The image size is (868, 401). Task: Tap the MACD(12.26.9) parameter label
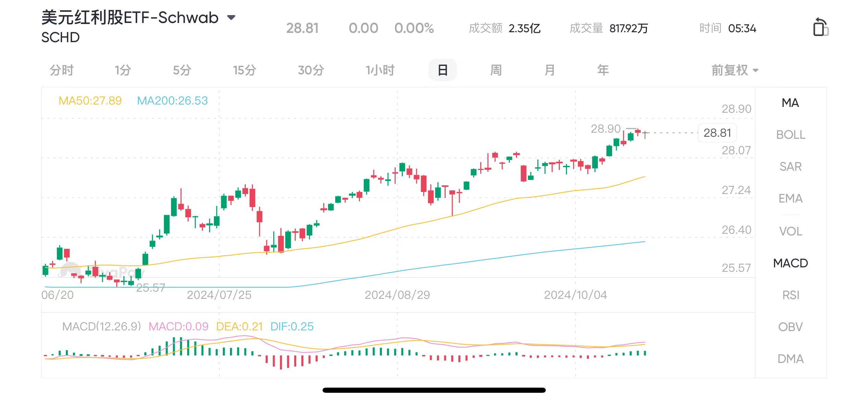click(102, 327)
